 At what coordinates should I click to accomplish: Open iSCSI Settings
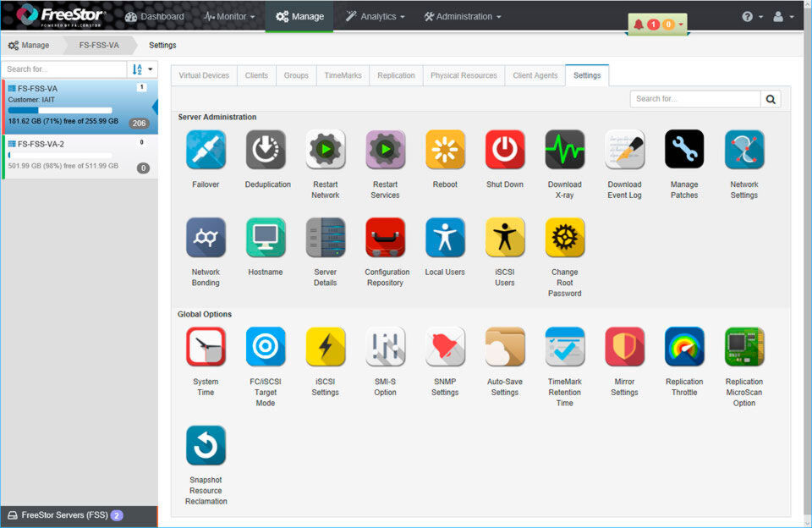325,347
